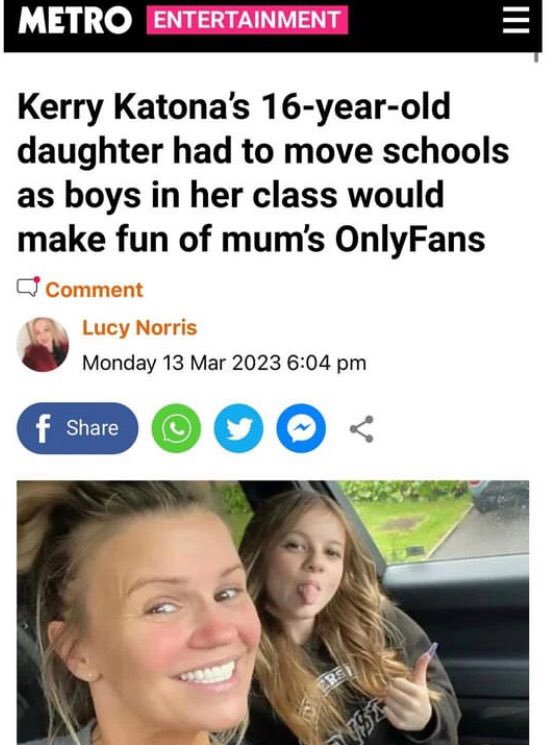
Task: Click the Monday 13 Mar 2023 timestamp
Action: click(x=224, y=363)
